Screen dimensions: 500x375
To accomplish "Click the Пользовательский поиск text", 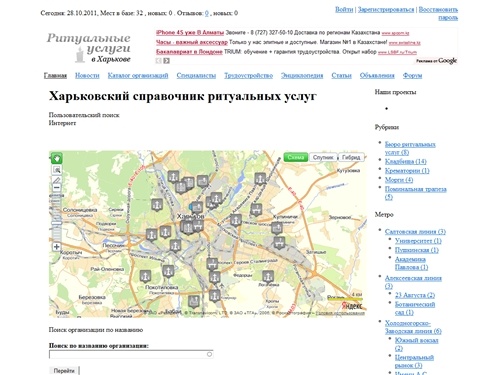I will [x=84, y=115].
